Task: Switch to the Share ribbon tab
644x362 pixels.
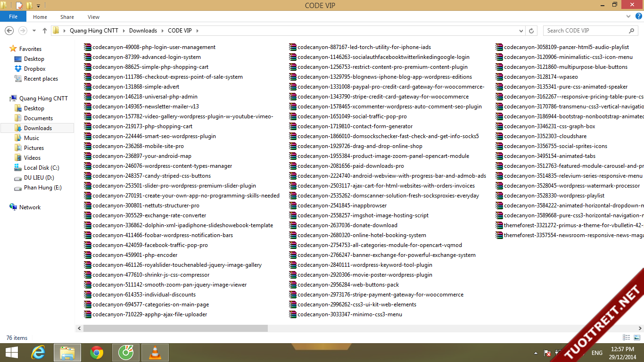Action: (x=67, y=17)
